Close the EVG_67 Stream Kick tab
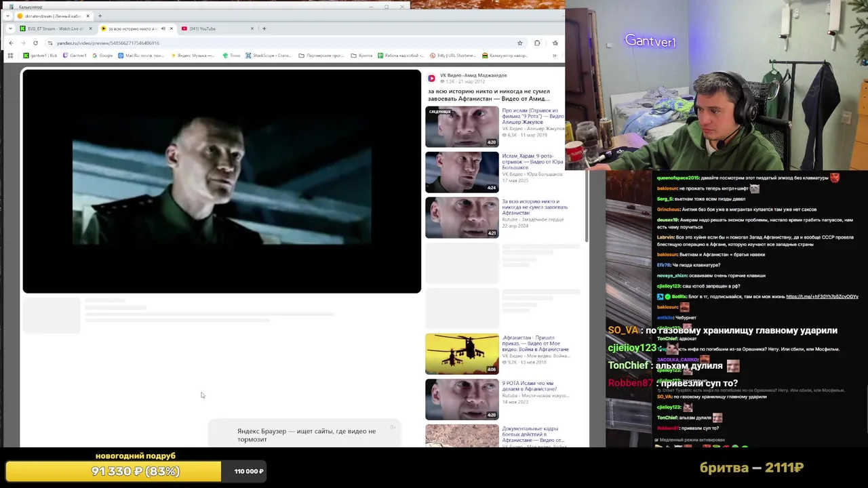Image resolution: width=868 pixels, height=488 pixels. point(90,28)
